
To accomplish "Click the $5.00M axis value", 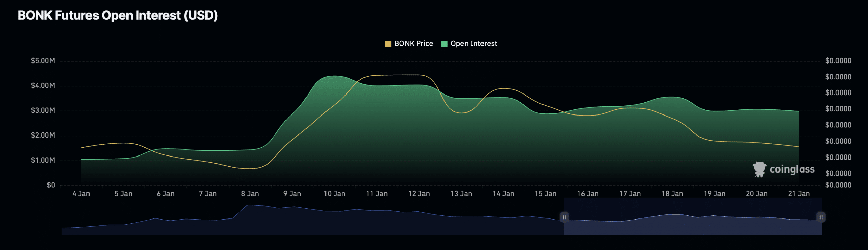I will coord(43,61).
